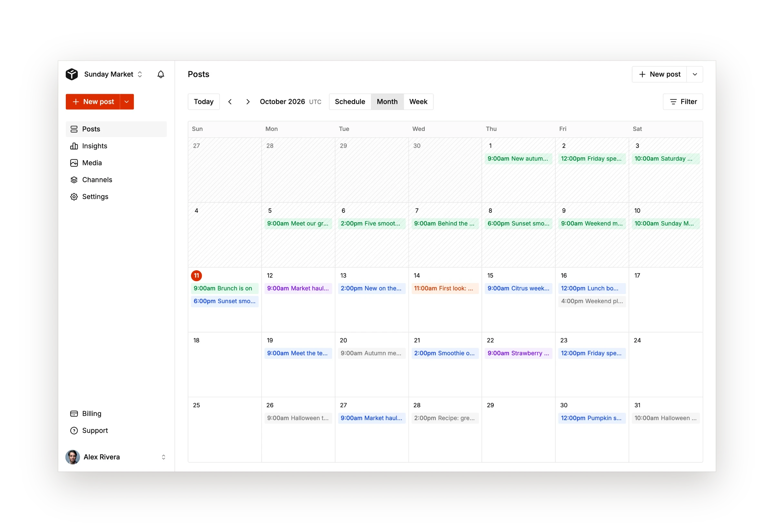Open 9:00am Weekend m... post
The image size is (774, 532).
coord(592,223)
